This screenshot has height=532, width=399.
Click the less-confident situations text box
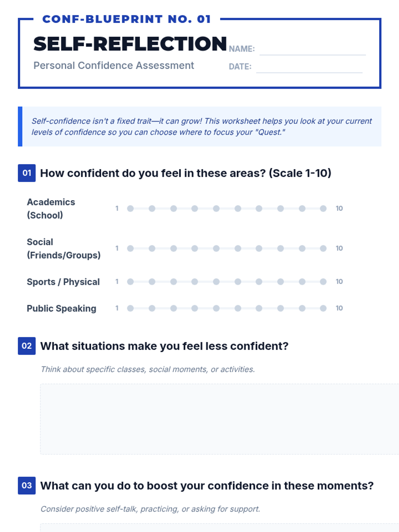(x=219, y=419)
